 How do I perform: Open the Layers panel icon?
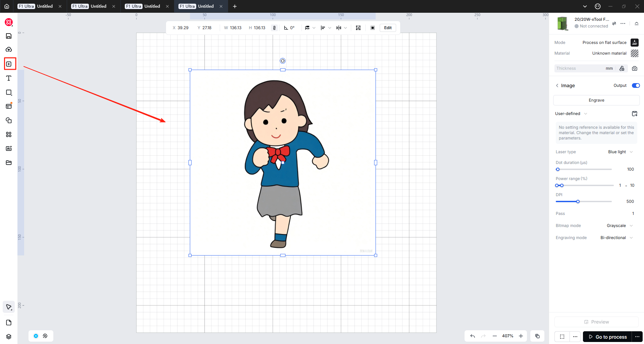pyautogui.click(x=9, y=337)
